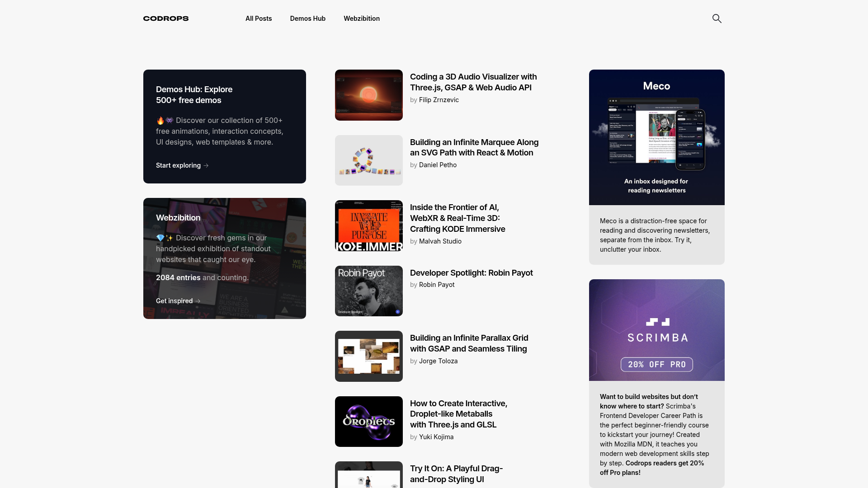Open Building an Infinite Parallax Grid title
The height and width of the screenshot is (488, 868).
[469, 343]
